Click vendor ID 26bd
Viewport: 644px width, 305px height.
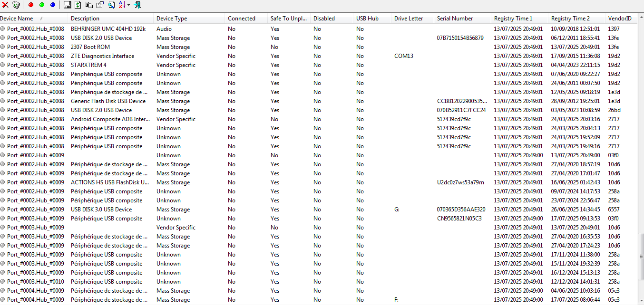614,110
